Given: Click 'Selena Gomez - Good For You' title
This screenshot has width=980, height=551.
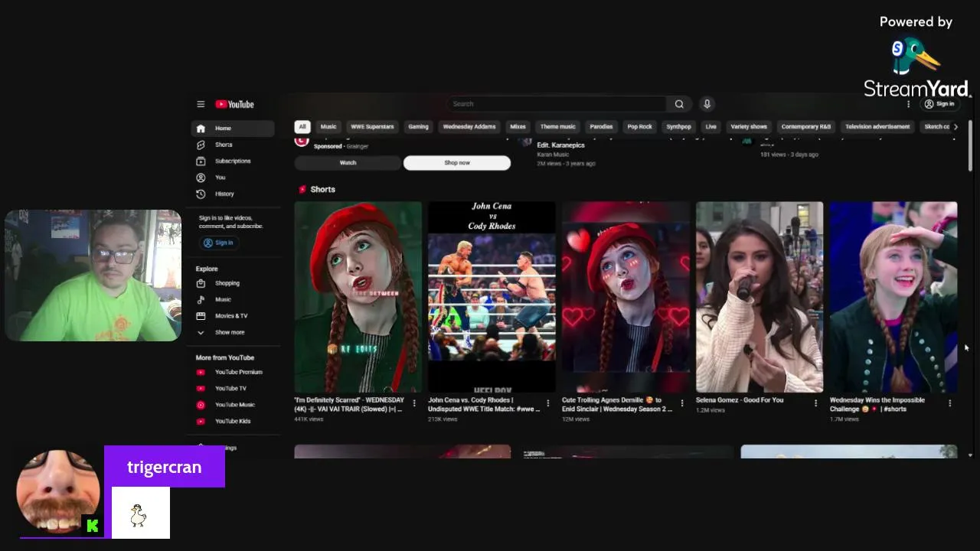Looking at the screenshot, I should [740, 400].
